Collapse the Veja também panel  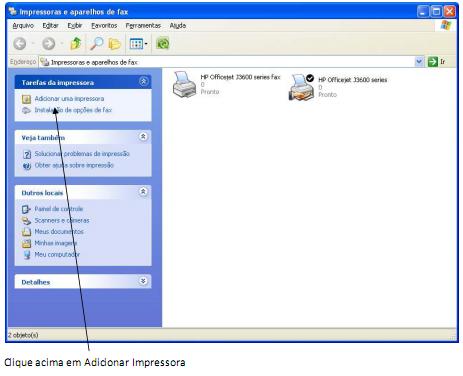coord(143,137)
